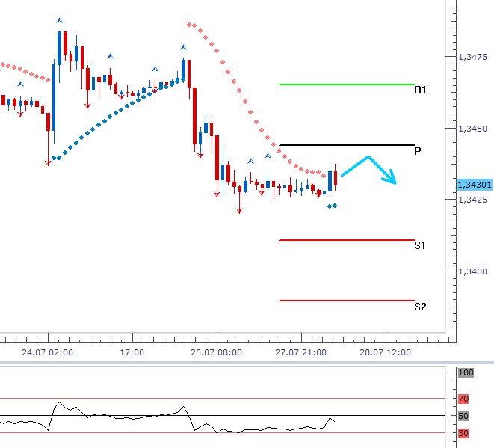Select the green R1 resistance line
This screenshot has height=448, width=494.
(x=347, y=85)
